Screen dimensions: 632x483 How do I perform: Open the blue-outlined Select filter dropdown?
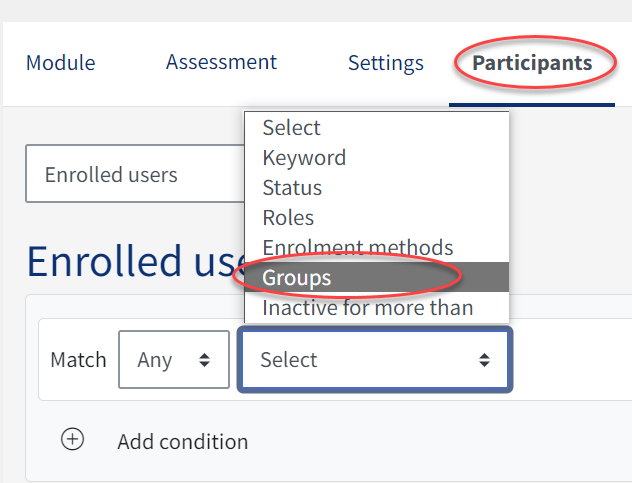pyautogui.click(x=374, y=360)
